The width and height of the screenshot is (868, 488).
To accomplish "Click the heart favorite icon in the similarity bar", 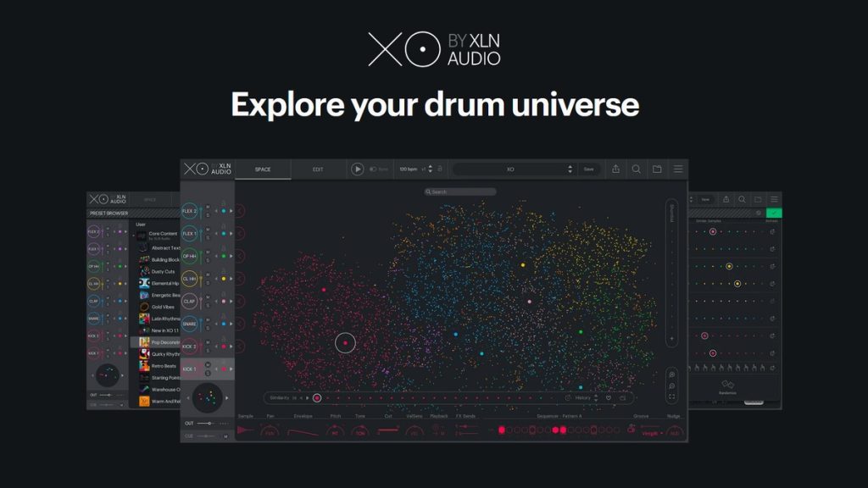I will 609,398.
